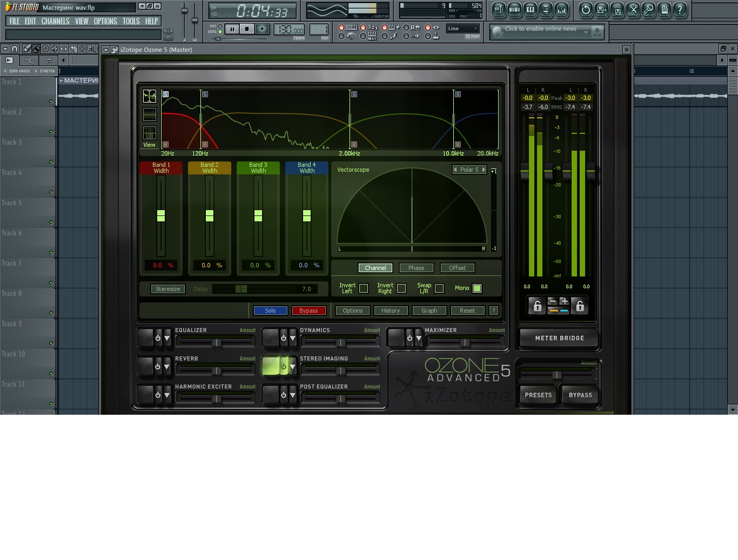Image resolution: width=738 pixels, height=560 pixels.
Task: Click the online news download icon
Action: click(597, 32)
